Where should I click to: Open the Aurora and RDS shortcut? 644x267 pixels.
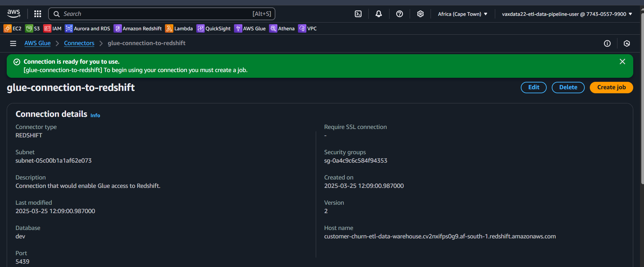[88, 29]
